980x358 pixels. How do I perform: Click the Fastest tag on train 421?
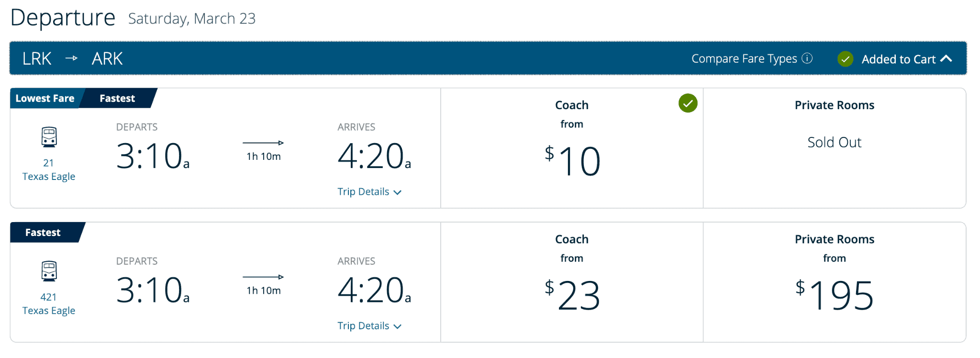point(43,232)
